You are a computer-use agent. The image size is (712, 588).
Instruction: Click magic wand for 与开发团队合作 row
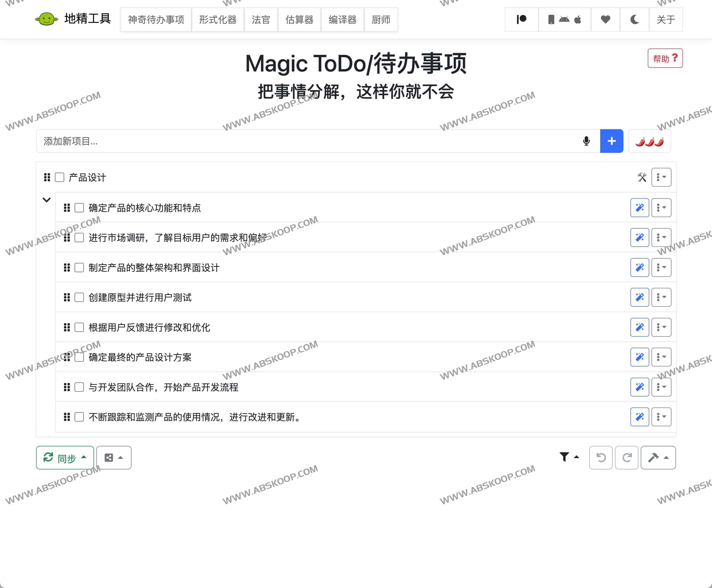click(x=640, y=387)
